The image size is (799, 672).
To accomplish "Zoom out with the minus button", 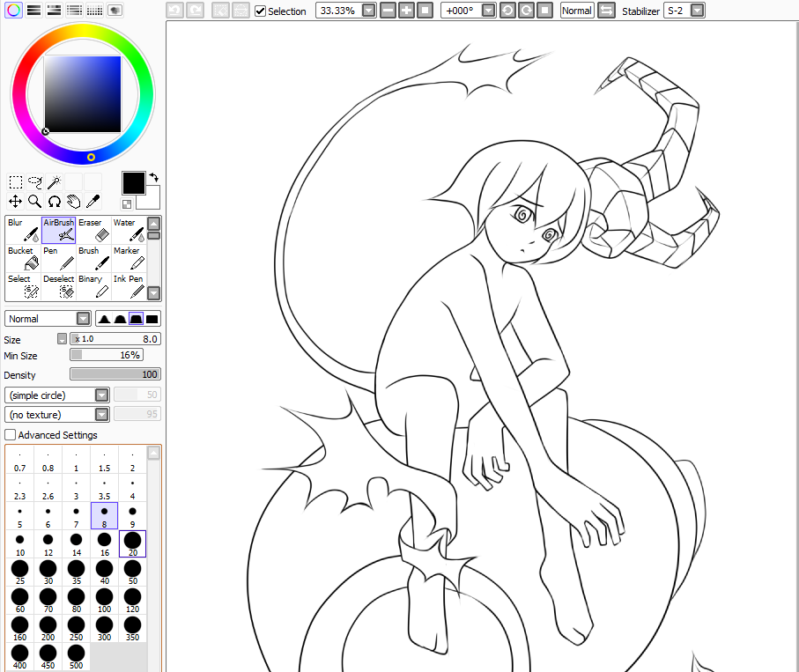I will (388, 11).
